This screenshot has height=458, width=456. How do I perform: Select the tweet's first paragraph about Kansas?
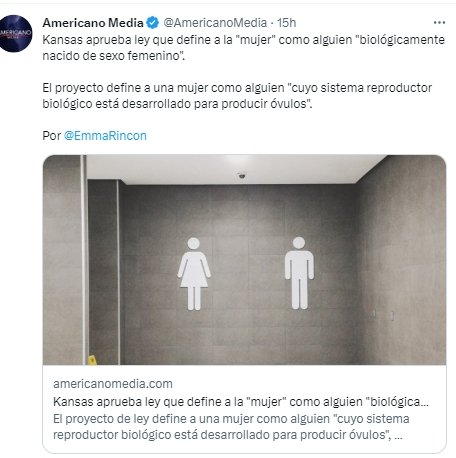pyautogui.click(x=243, y=48)
